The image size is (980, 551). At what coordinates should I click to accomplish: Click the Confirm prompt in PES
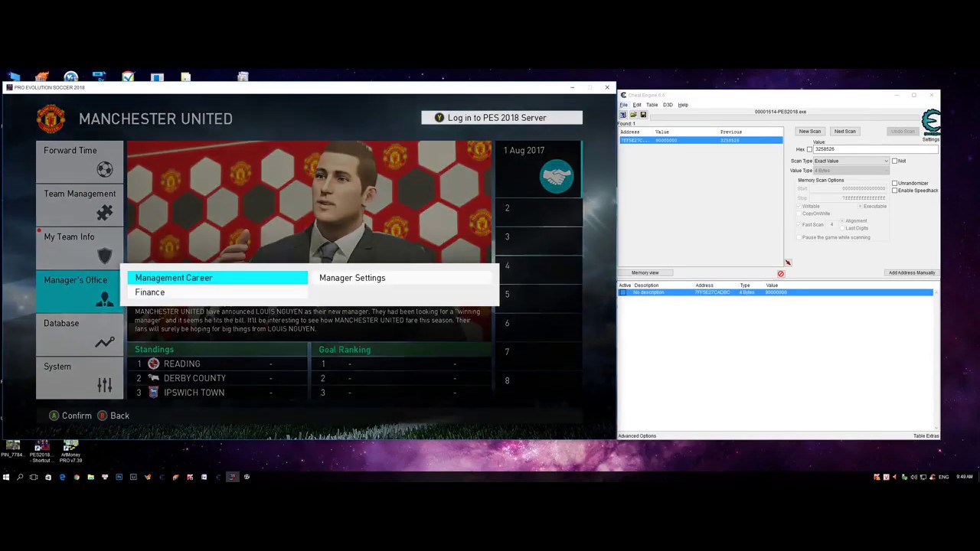tap(70, 416)
